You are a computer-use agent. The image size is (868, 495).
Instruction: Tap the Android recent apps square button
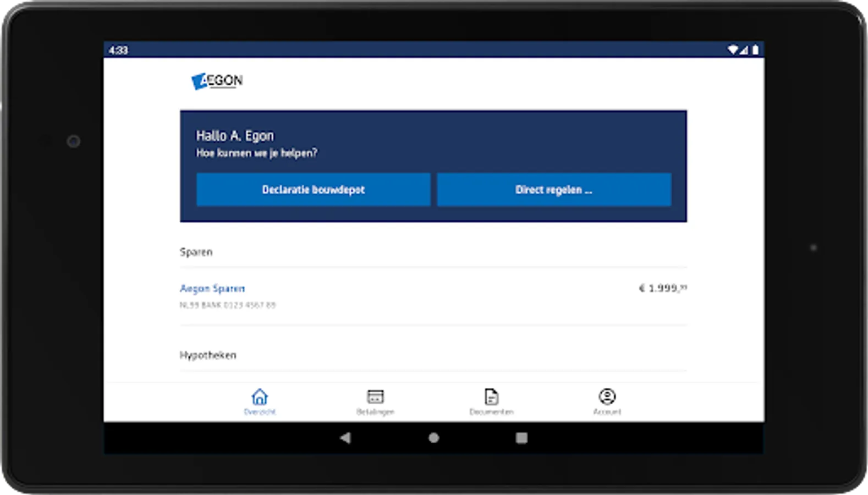tap(521, 438)
